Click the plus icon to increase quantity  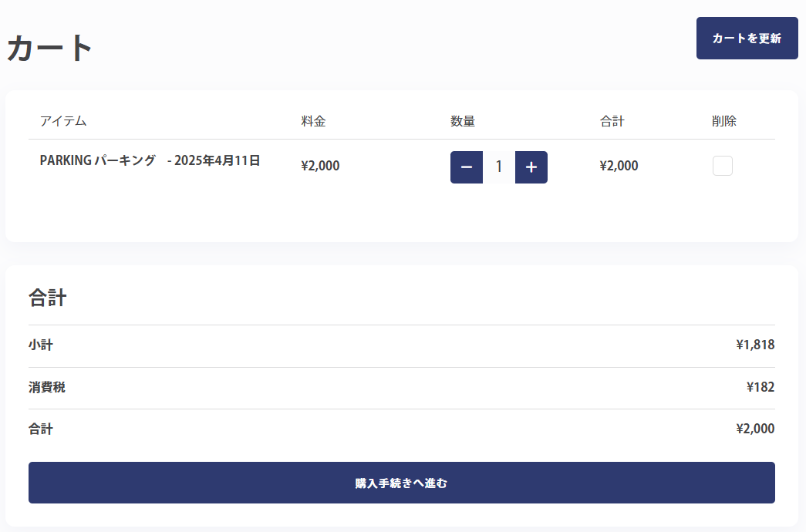531,167
